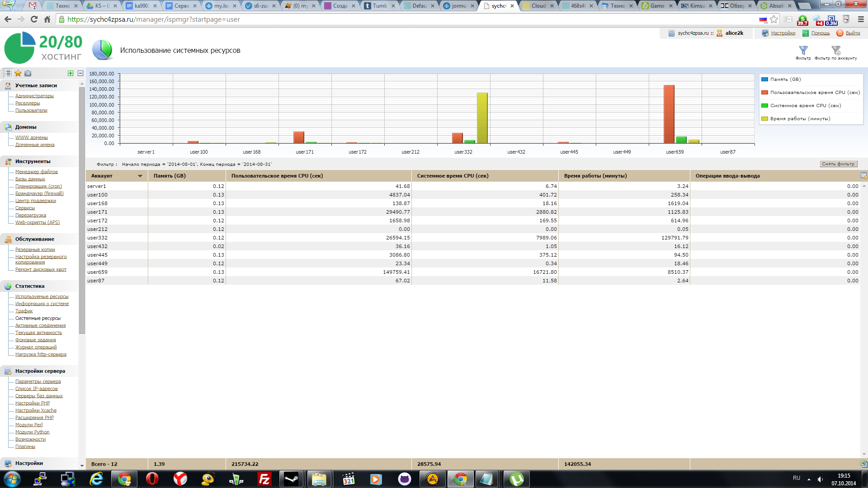Image resolution: width=868 pixels, height=488 pixels.
Task: Open the Настройки link in top bar
Action: pos(783,33)
